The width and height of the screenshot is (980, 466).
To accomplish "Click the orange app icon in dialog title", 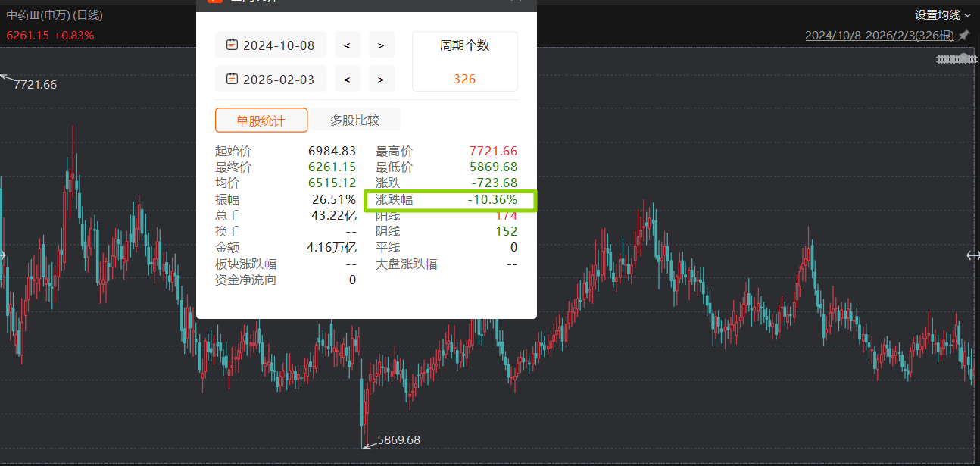I will pos(215,1).
